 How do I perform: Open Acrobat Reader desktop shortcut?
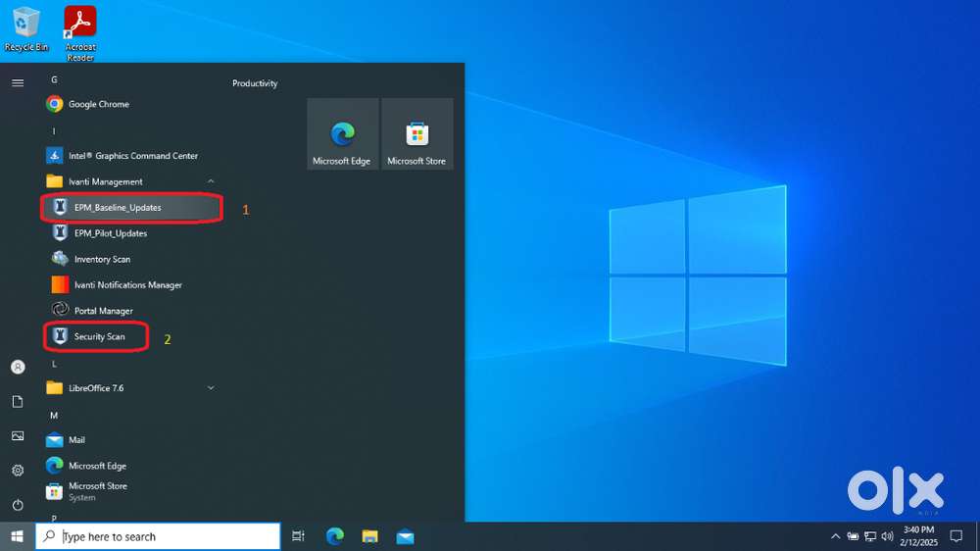80,33
